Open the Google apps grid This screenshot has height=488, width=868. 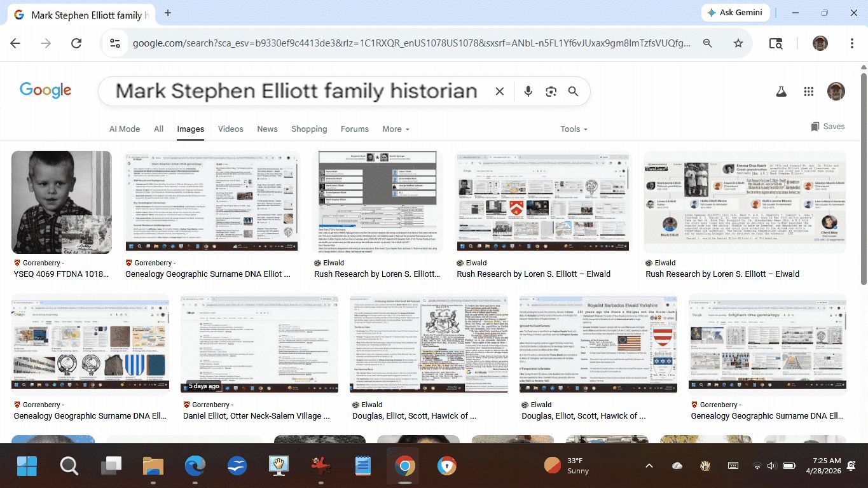pyautogui.click(x=808, y=92)
